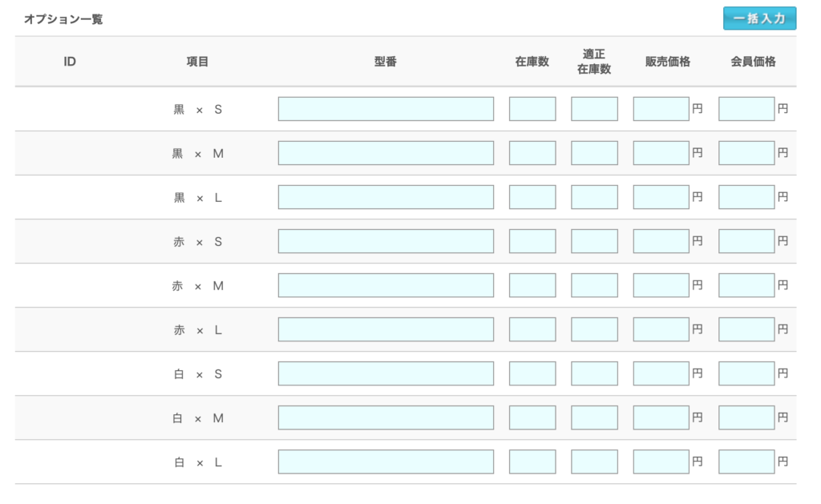The width and height of the screenshot is (821, 504).
Task: Focus the 適正在庫数 field for 黒 × S
Action: click(x=594, y=109)
